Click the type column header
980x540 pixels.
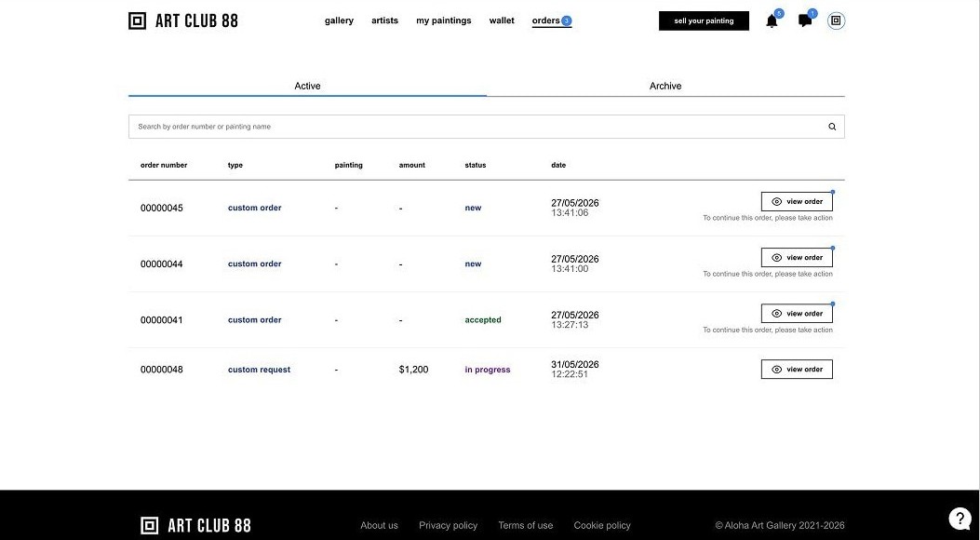point(235,165)
